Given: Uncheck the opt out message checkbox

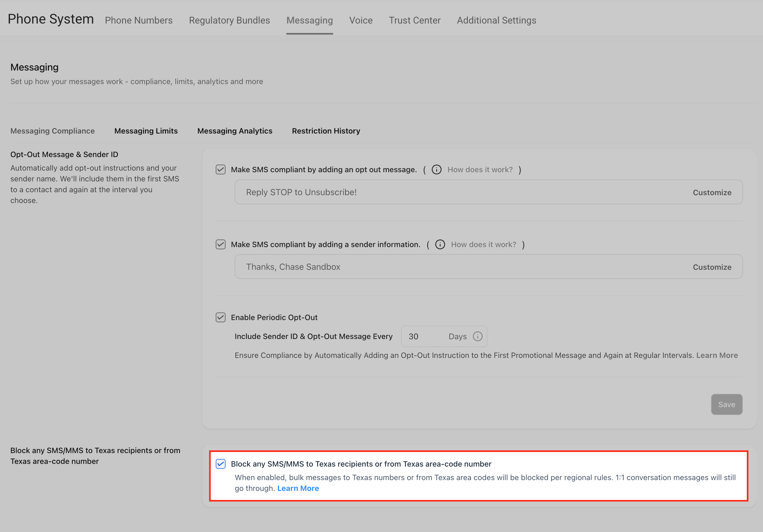Looking at the screenshot, I should [x=221, y=169].
